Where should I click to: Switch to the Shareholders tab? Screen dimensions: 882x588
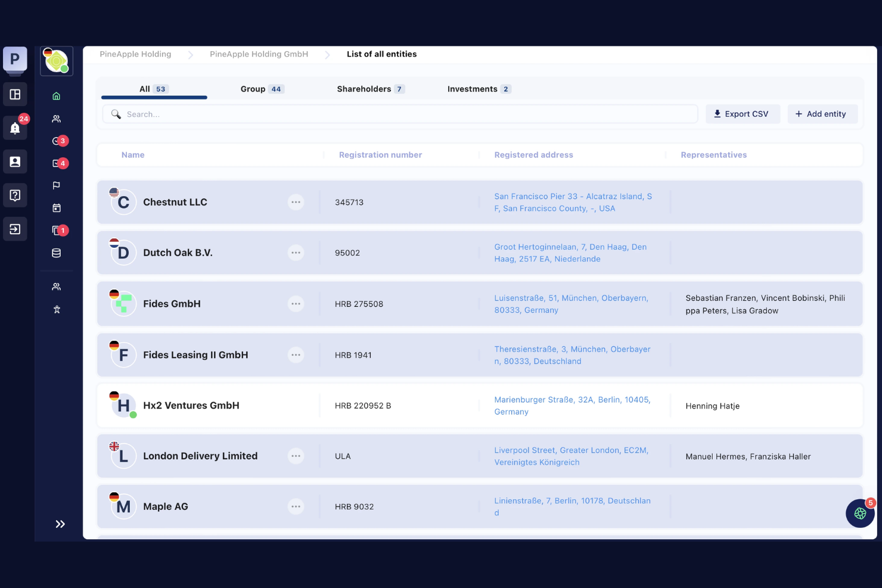click(x=365, y=89)
